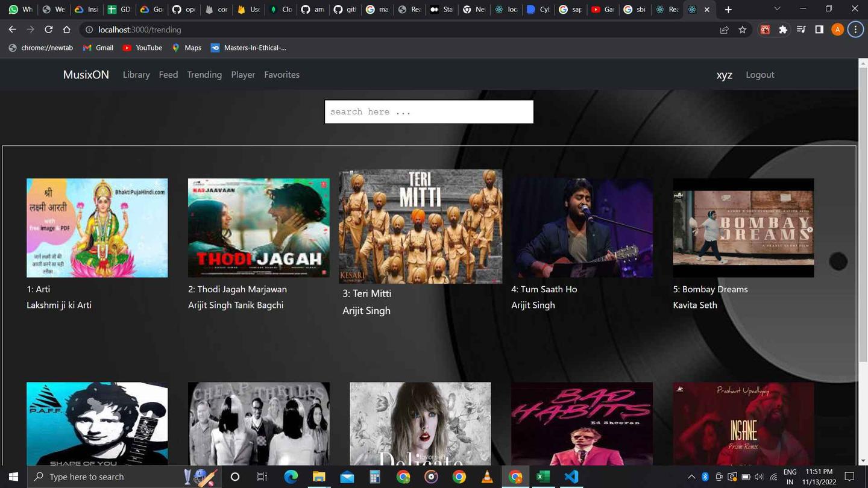
Task: Switch to the Cyl tab
Action: point(538,10)
